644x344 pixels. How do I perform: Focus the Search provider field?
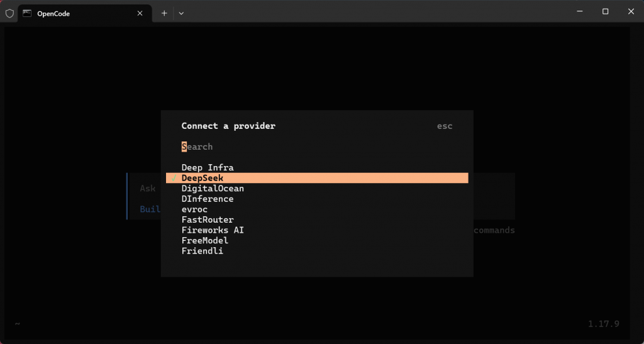317,147
